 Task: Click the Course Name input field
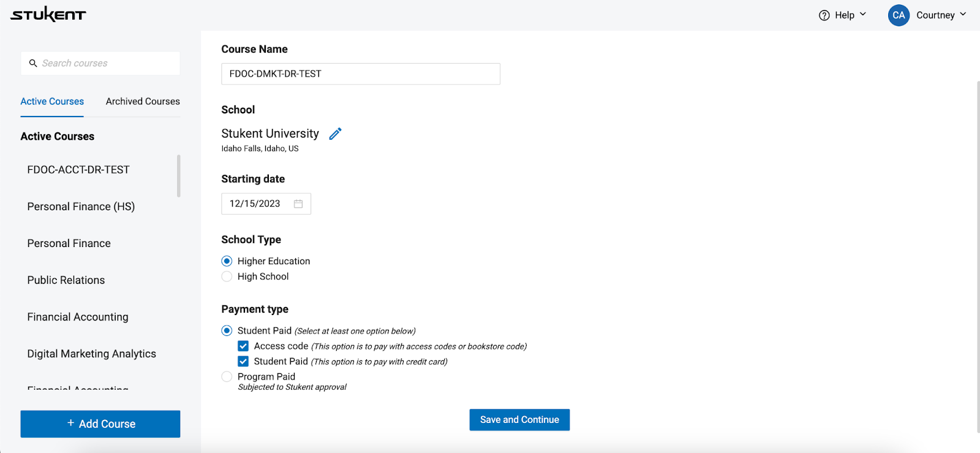(x=361, y=74)
